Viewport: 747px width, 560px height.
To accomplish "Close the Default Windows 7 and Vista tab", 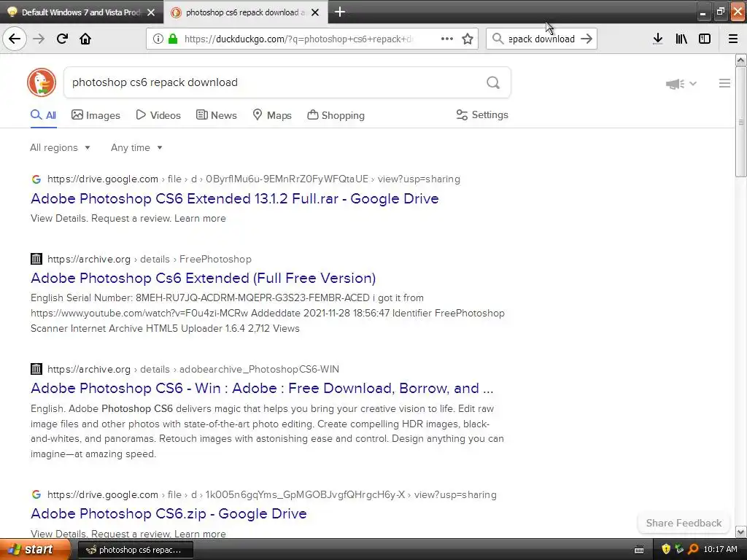I will point(151,12).
